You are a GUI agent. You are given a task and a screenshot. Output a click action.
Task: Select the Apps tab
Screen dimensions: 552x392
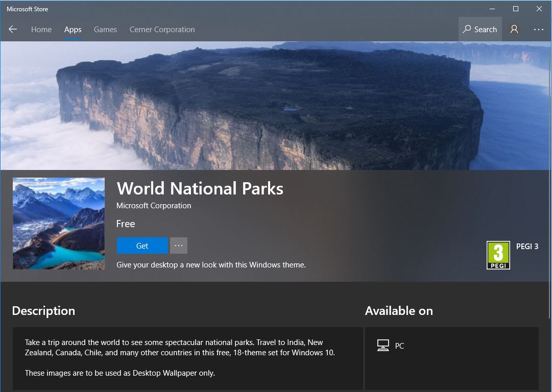coord(73,29)
